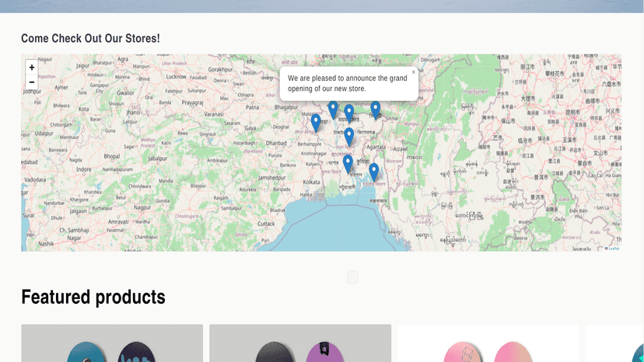The height and width of the screenshot is (362, 644).
Task: Click the westernmost blue store marker
Action: (316, 124)
